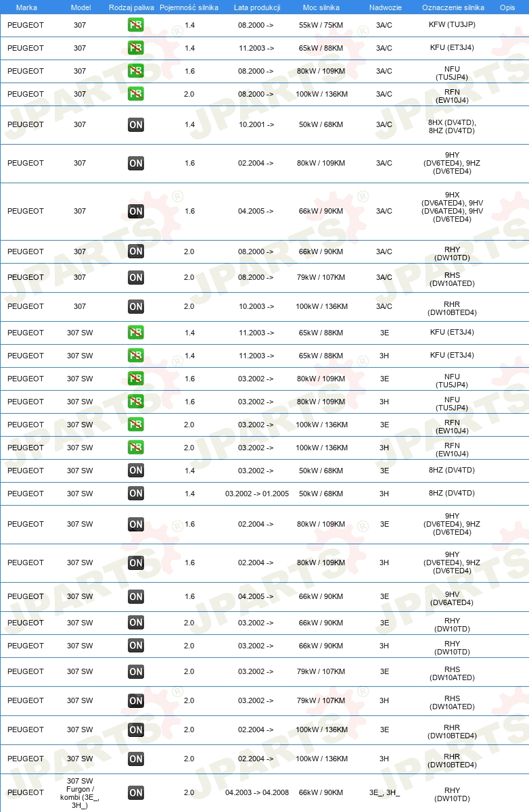
Task: Select the 50kW / 68KM cell for 307 3A/C
Action: click(321, 124)
